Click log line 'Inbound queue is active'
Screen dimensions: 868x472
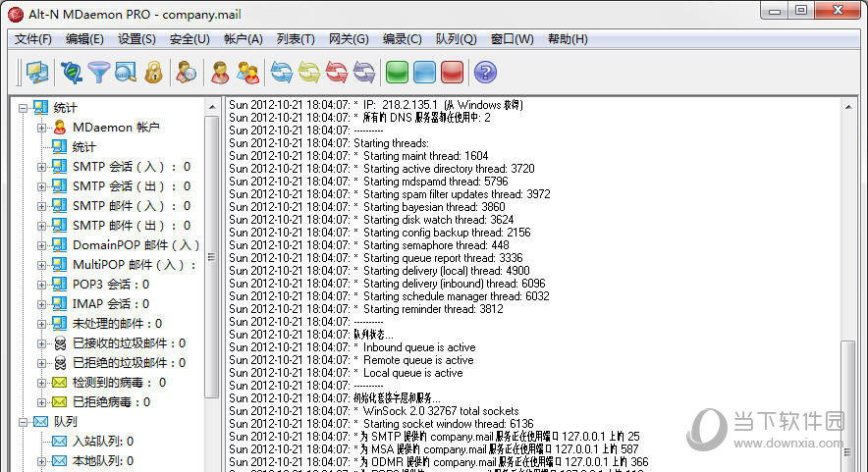coord(419,347)
